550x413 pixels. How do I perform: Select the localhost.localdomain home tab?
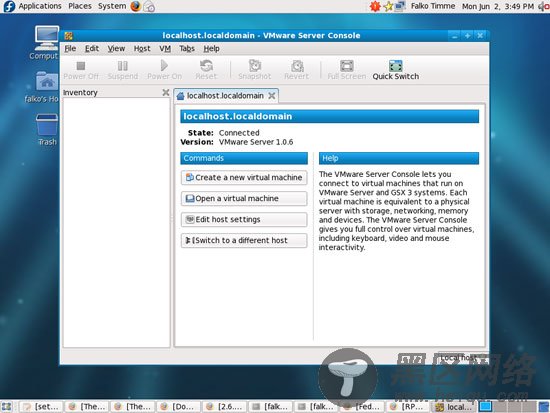tap(225, 96)
